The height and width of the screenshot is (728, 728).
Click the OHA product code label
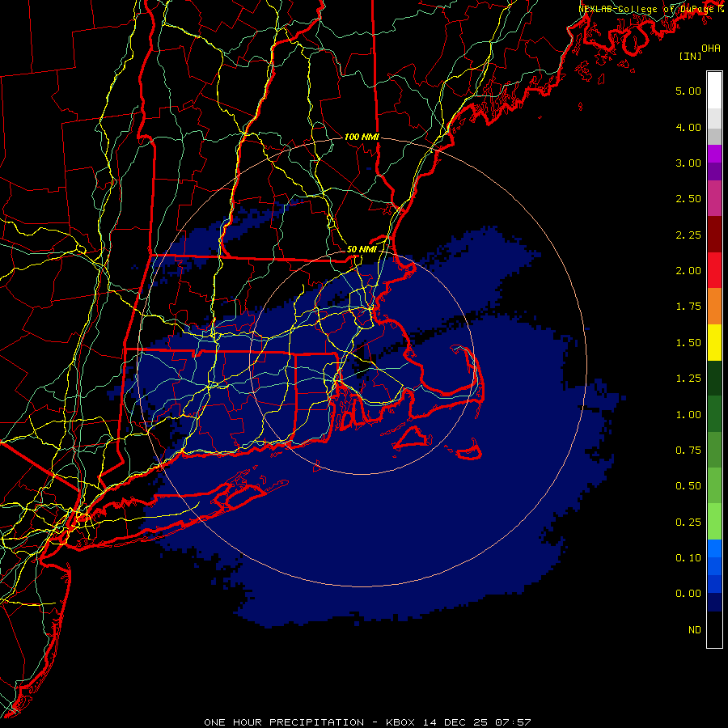[711, 49]
